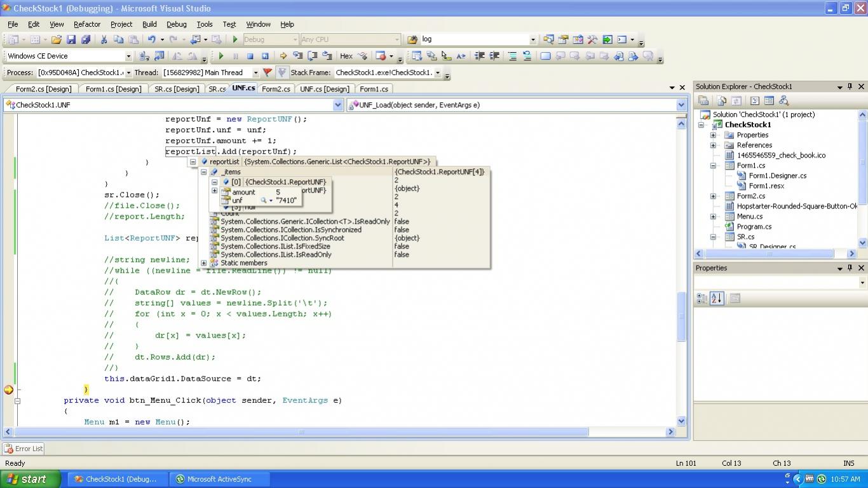868x488 pixels.
Task: Expand the Form2.cs tree node
Action: (x=713, y=196)
